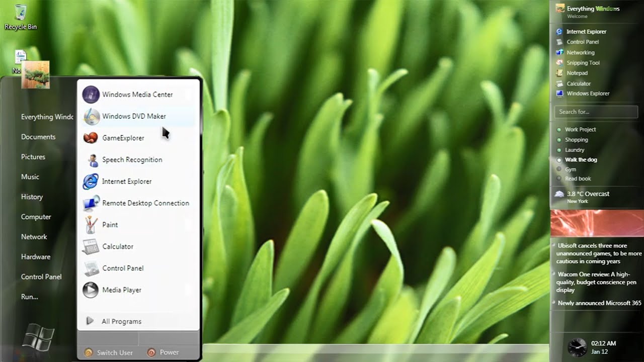Open Computer from the Start menu
This screenshot has width=644, height=362.
point(36,217)
